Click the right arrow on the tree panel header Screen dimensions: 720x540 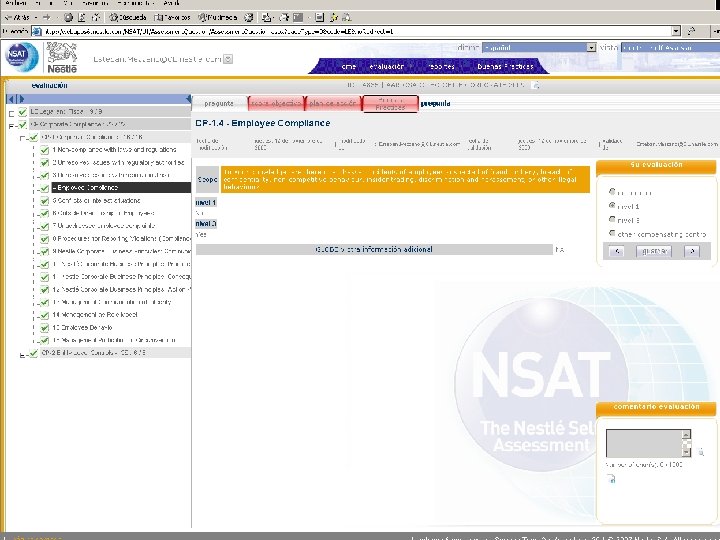(x=21, y=99)
